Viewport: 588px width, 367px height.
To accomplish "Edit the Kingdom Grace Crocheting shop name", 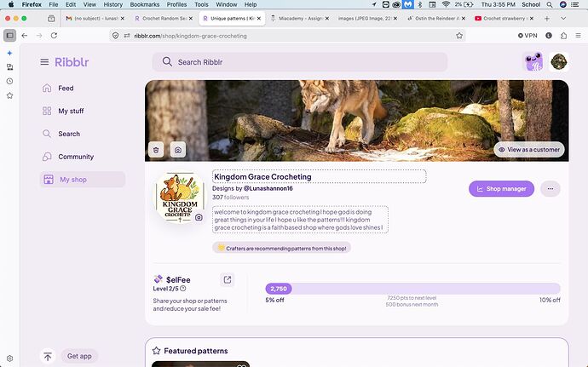I will click(x=319, y=176).
